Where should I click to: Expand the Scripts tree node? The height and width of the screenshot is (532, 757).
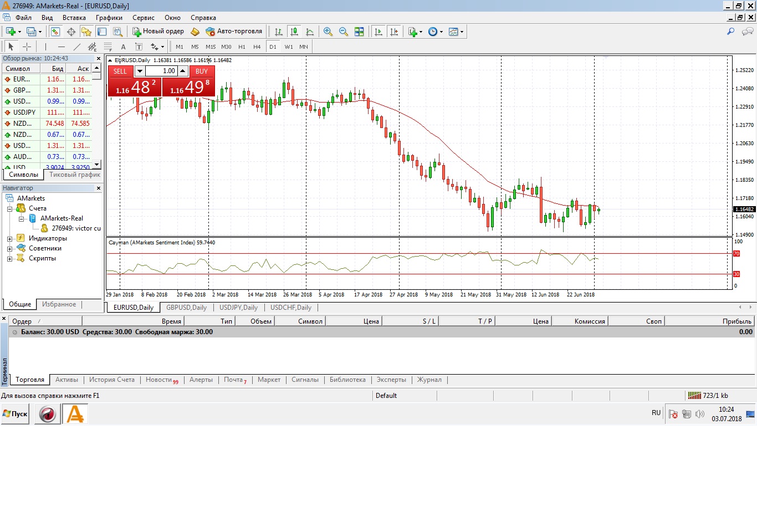[9, 259]
